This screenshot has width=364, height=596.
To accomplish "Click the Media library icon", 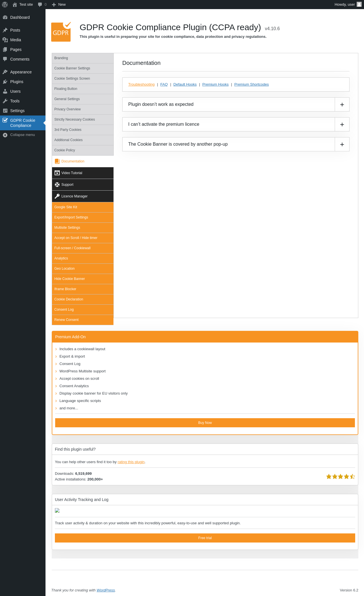I will click(x=5, y=40).
